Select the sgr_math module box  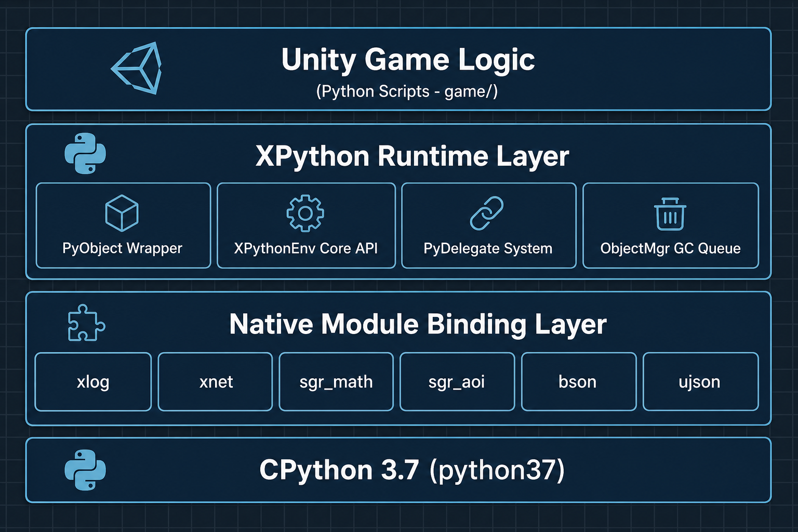[x=336, y=382]
